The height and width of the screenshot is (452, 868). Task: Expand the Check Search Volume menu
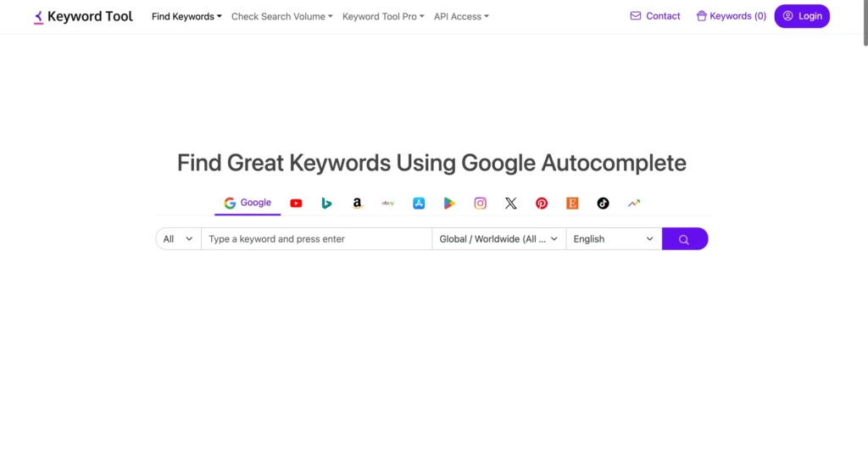coord(281,16)
